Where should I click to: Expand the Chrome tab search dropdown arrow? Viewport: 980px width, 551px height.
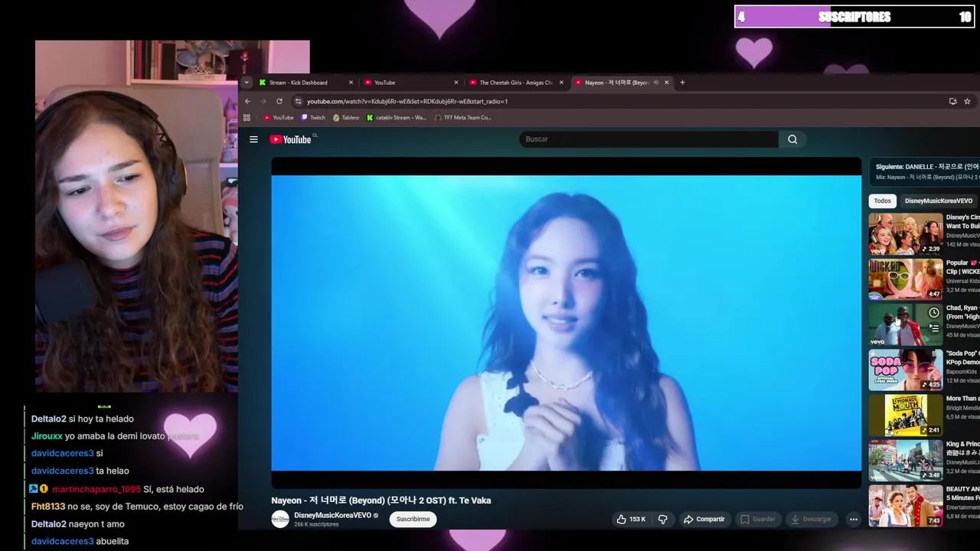coord(246,83)
